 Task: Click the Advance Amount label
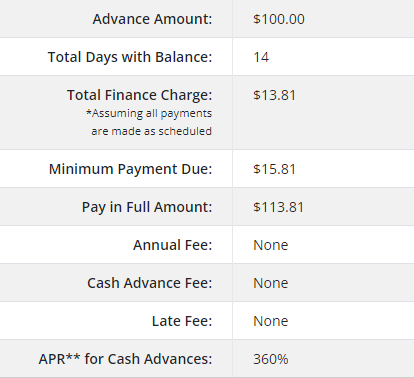click(152, 19)
